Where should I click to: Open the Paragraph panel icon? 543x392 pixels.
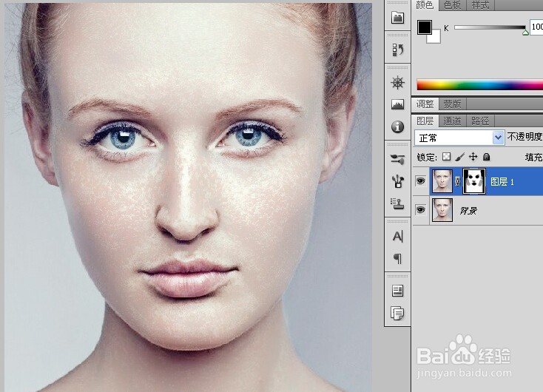pos(397,258)
